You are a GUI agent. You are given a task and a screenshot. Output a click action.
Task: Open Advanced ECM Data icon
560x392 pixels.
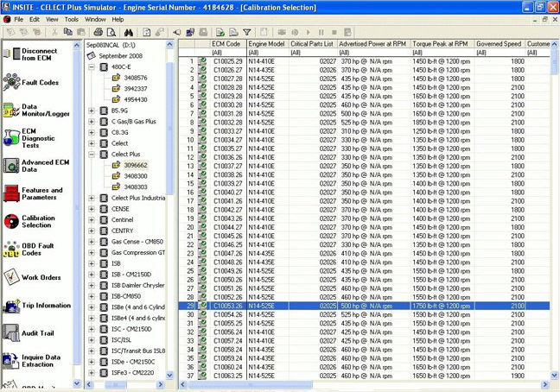click(x=11, y=166)
